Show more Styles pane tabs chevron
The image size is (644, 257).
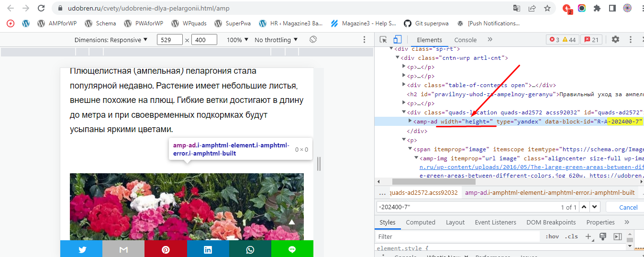coord(627,222)
